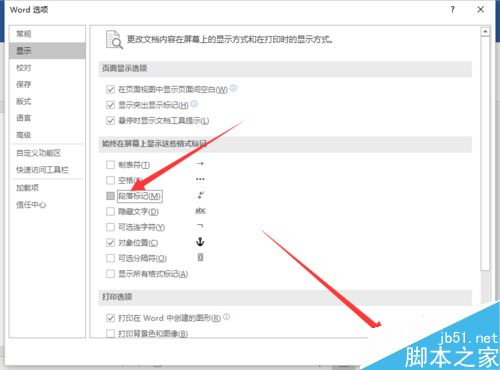Select 显示 category in sidebar
Image resolution: width=500 pixels, height=370 pixels.
[x=47, y=51]
